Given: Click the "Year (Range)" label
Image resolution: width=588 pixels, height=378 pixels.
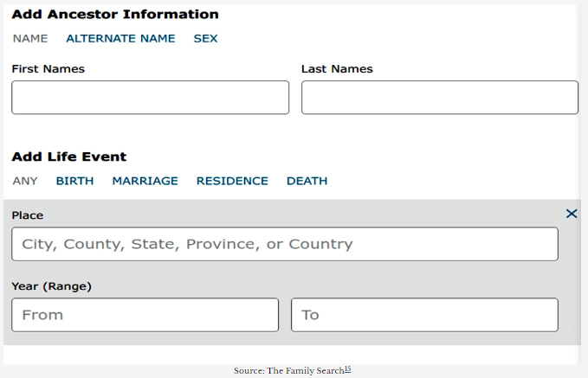Looking at the screenshot, I should [x=51, y=286].
